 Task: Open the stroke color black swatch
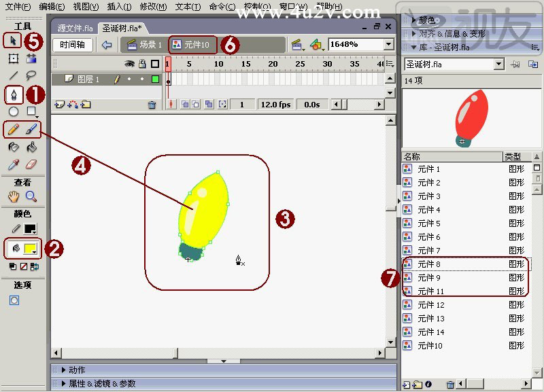[30, 229]
